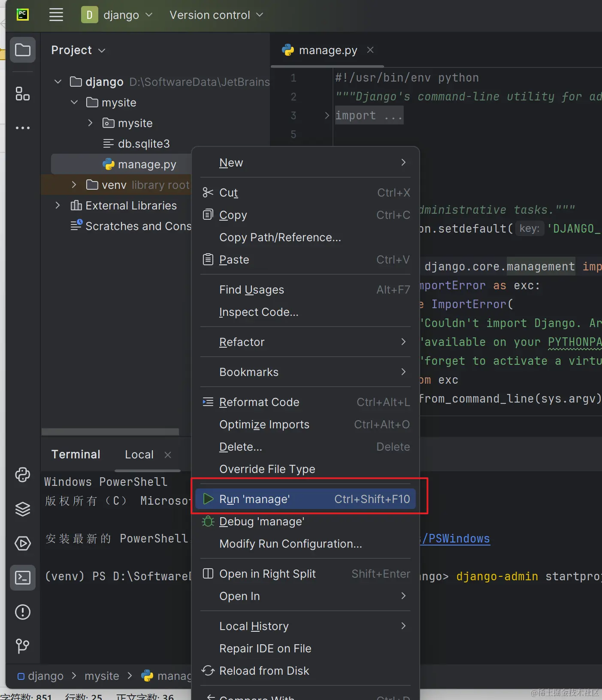Open the Git tool window icon
The width and height of the screenshot is (602, 700).
tap(23, 646)
